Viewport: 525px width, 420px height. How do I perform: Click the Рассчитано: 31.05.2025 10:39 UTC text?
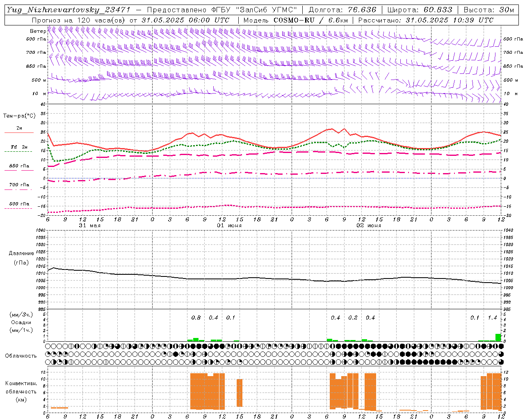(x=426, y=20)
